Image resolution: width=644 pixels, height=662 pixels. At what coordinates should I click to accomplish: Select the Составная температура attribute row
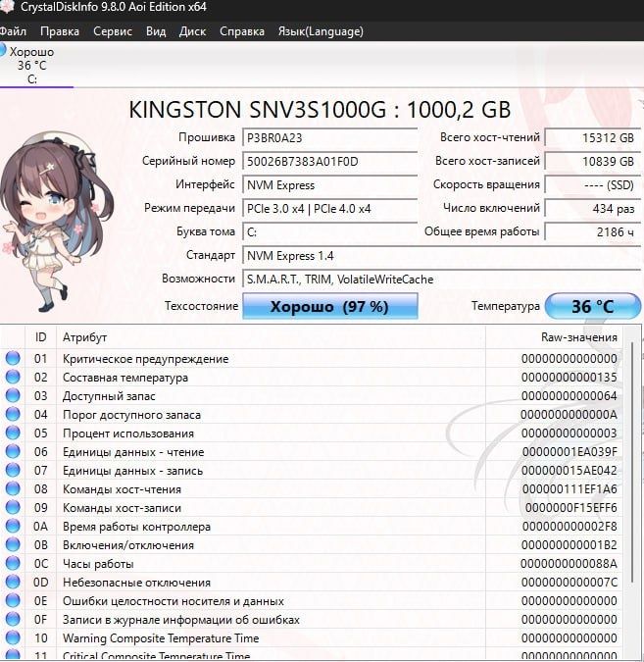pos(312,377)
